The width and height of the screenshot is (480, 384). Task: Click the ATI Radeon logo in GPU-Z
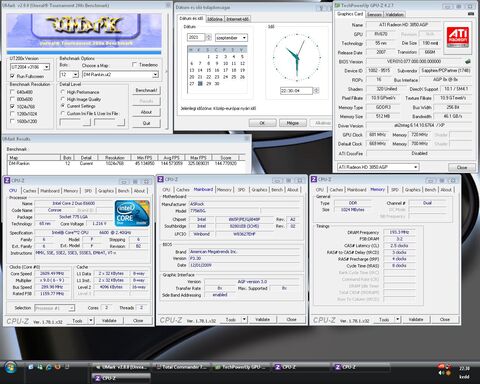[x=458, y=37]
